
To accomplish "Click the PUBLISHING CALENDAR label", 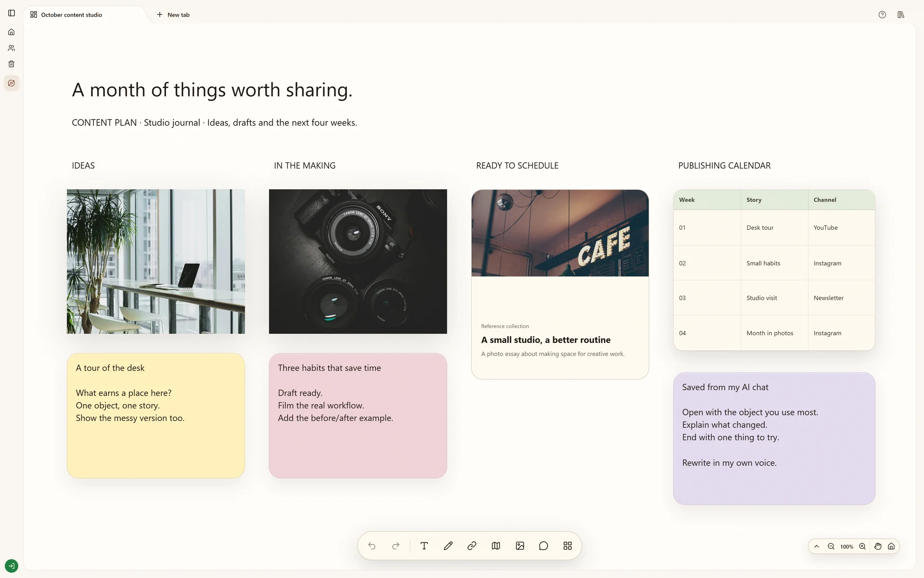I will click(724, 166).
